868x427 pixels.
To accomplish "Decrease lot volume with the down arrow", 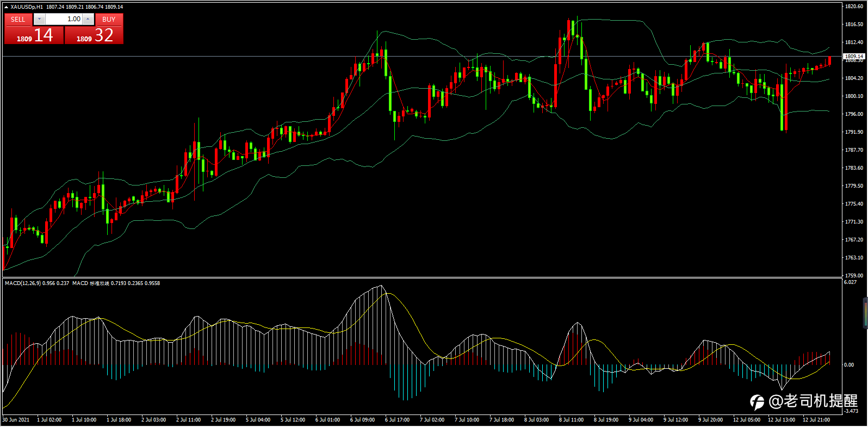I will [39, 19].
